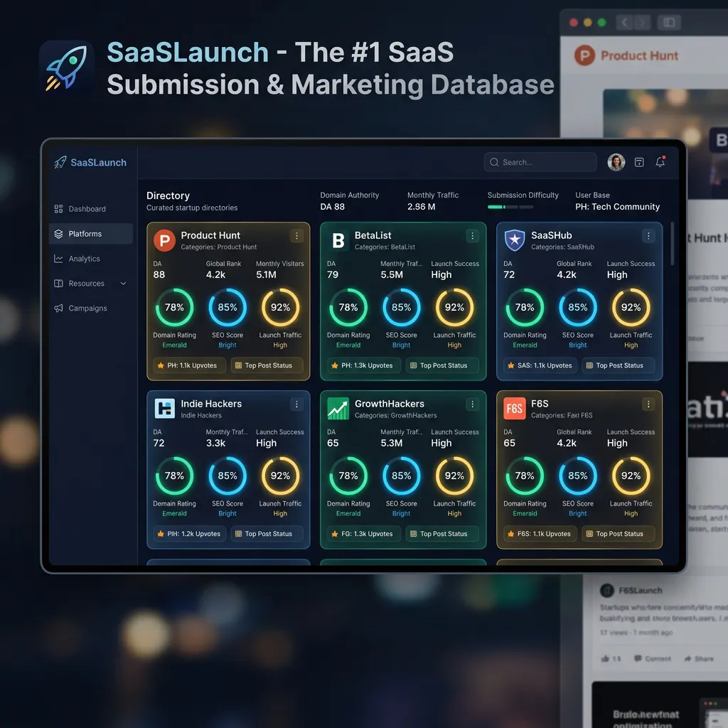728x728 pixels.
Task: Click the GrowthHackers card title
Action: point(389,404)
